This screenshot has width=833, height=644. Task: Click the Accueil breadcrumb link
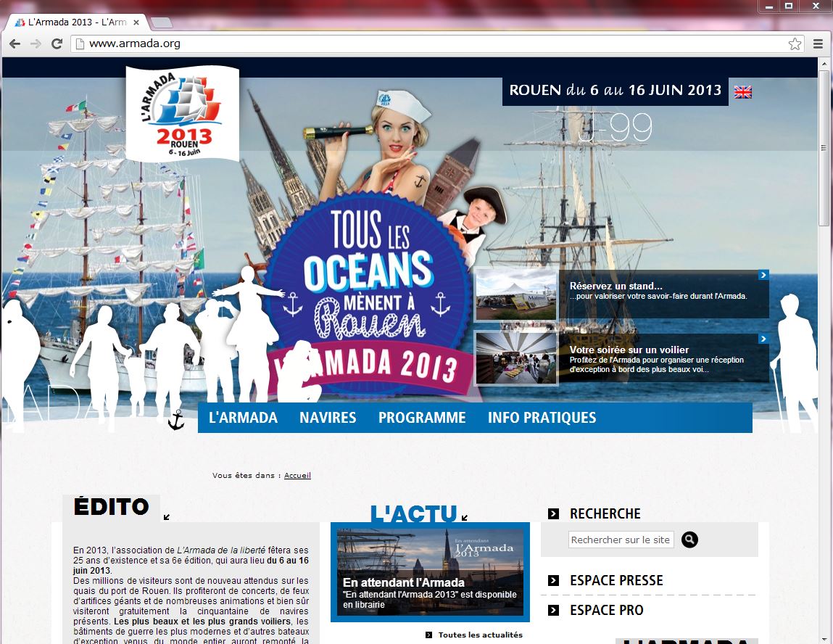tap(297, 476)
